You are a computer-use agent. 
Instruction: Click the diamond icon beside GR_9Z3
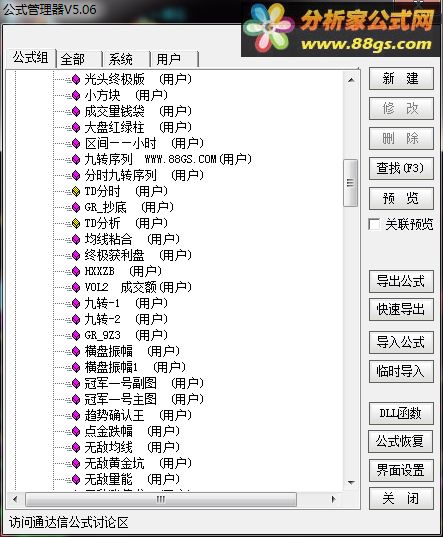tap(76, 335)
